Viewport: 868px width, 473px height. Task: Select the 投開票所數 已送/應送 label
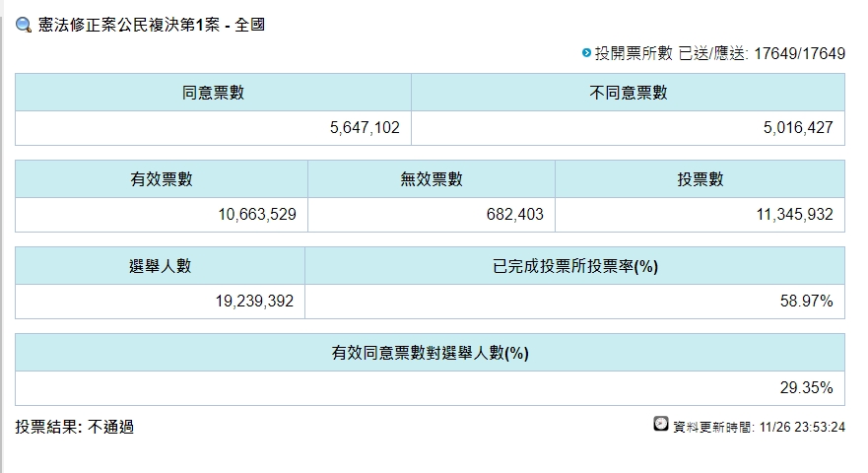672,54
